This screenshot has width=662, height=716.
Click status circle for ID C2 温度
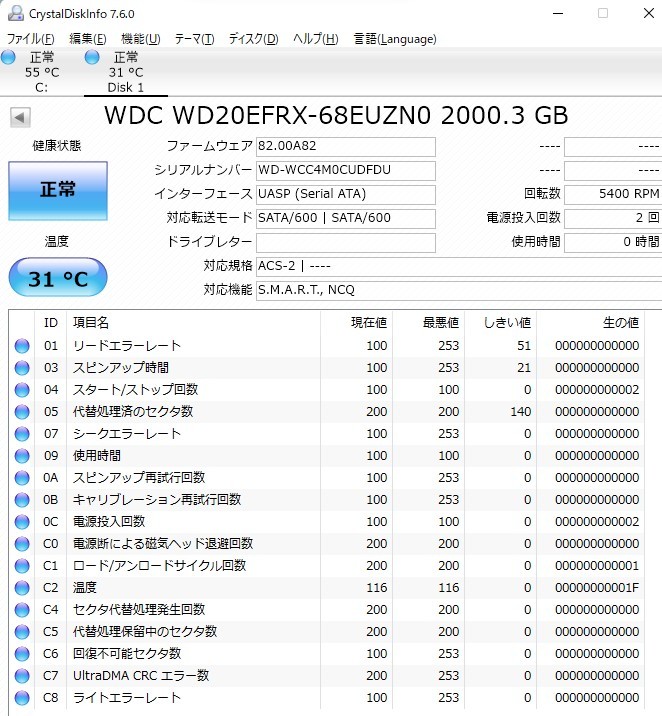point(22,587)
